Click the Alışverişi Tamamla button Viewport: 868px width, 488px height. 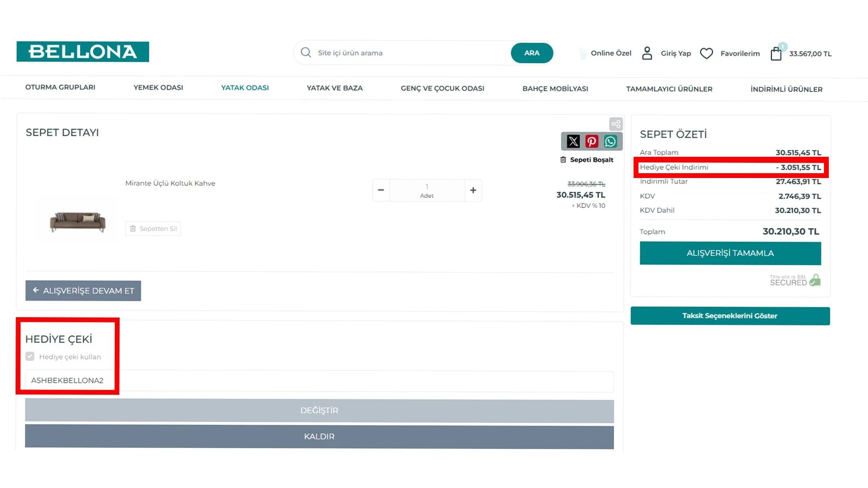click(730, 253)
